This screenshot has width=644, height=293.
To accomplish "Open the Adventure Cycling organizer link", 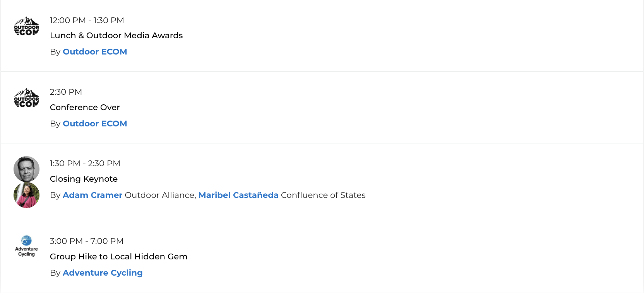I will 103,273.
